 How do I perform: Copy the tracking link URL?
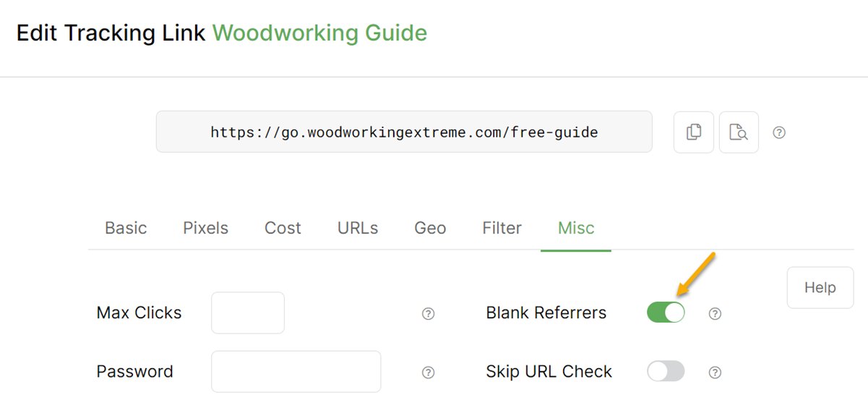pyautogui.click(x=694, y=132)
